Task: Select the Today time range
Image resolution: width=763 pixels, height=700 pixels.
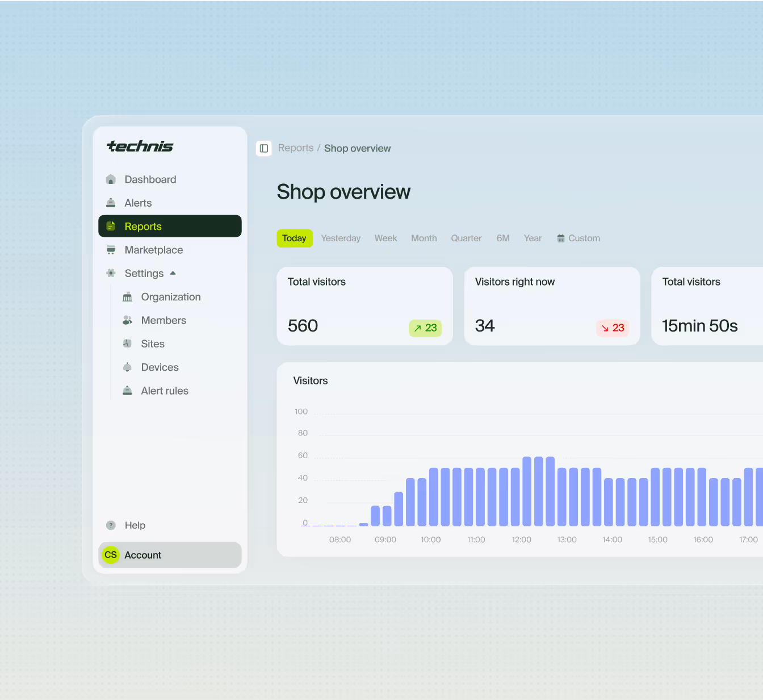Action: point(294,238)
